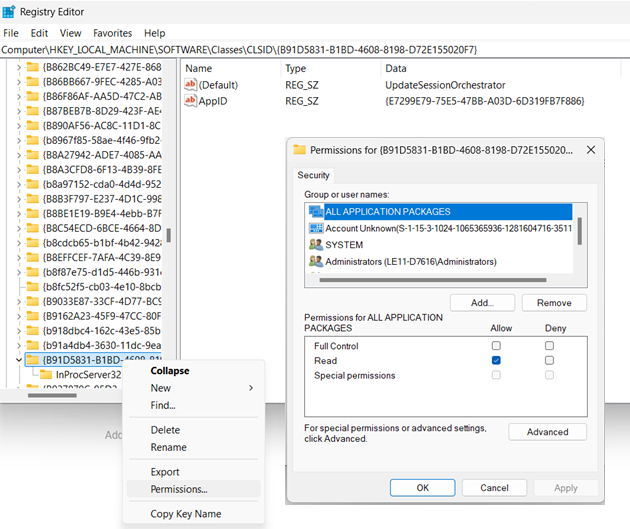
Task: Click the registry path address bar
Action: [x=315, y=50]
